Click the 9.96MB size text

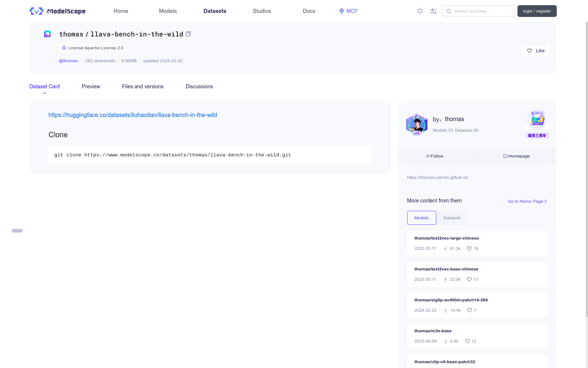pos(129,61)
